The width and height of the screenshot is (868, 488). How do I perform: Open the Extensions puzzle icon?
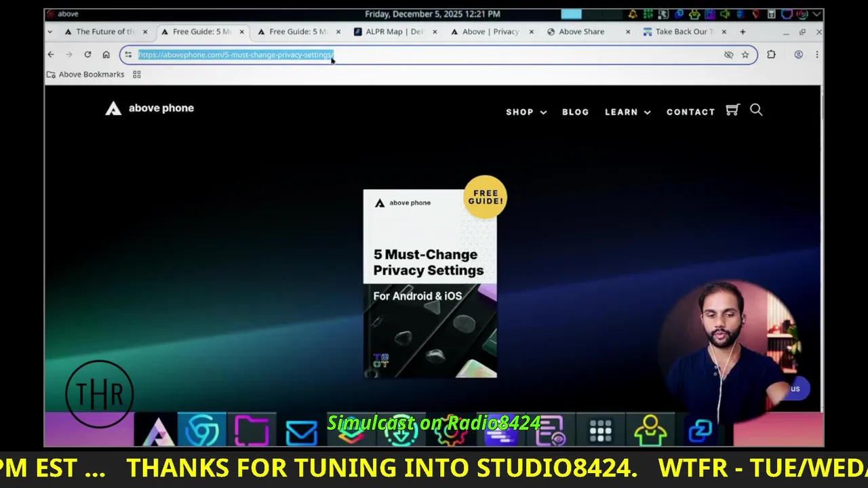[771, 54]
